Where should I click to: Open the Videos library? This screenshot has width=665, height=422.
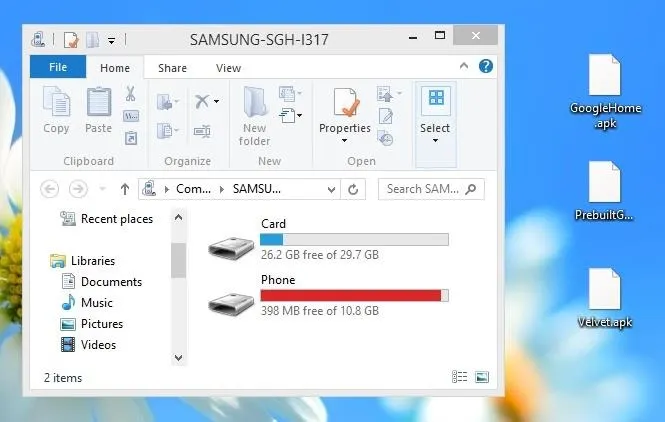coord(88,345)
